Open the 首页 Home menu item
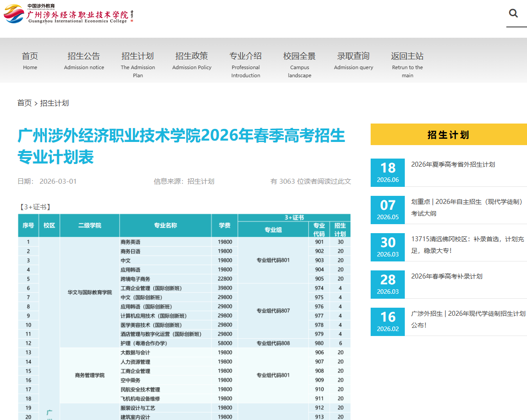The width and height of the screenshot is (527, 420). coord(30,61)
